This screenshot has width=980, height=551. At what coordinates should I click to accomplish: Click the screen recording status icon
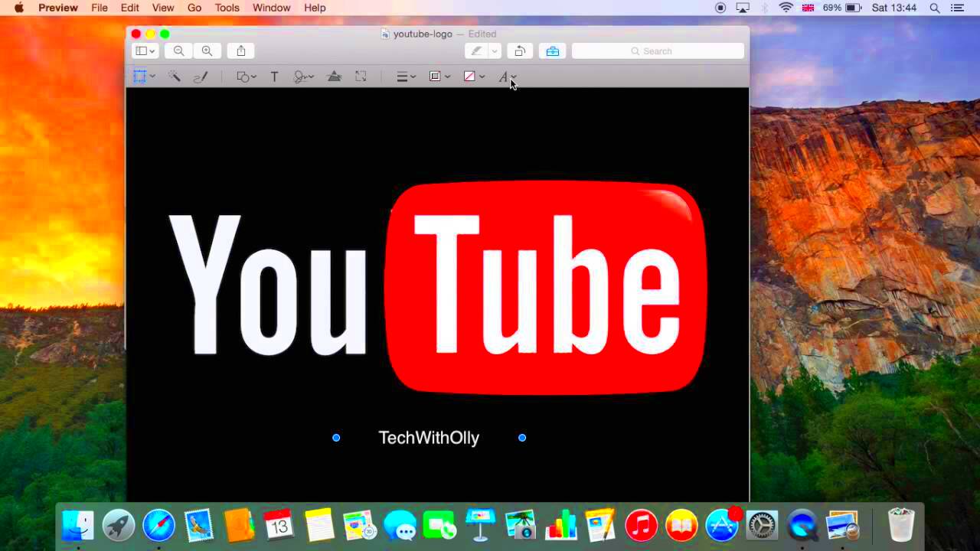coord(720,8)
